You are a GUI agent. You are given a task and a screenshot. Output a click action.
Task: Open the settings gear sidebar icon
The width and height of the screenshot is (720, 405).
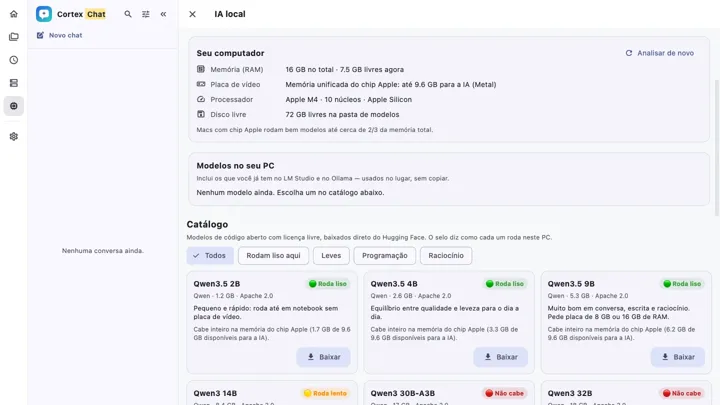pyautogui.click(x=14, y=136)
